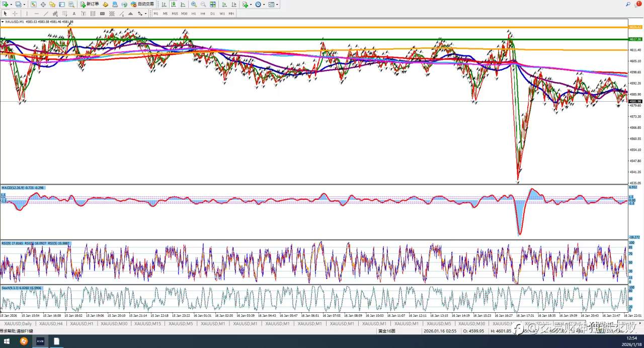The width and height of the screenshot is (644, 348).
Task: Tile chart windows icon
Action: pos(213,4)
